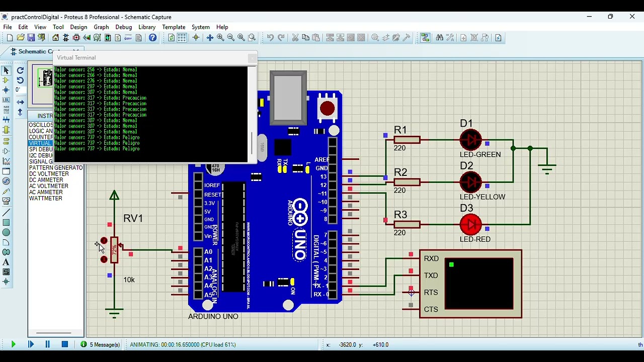This screenshot has width=644, height=362.
Task: Open the blue Help question mark icon
Action: (153, 38)
